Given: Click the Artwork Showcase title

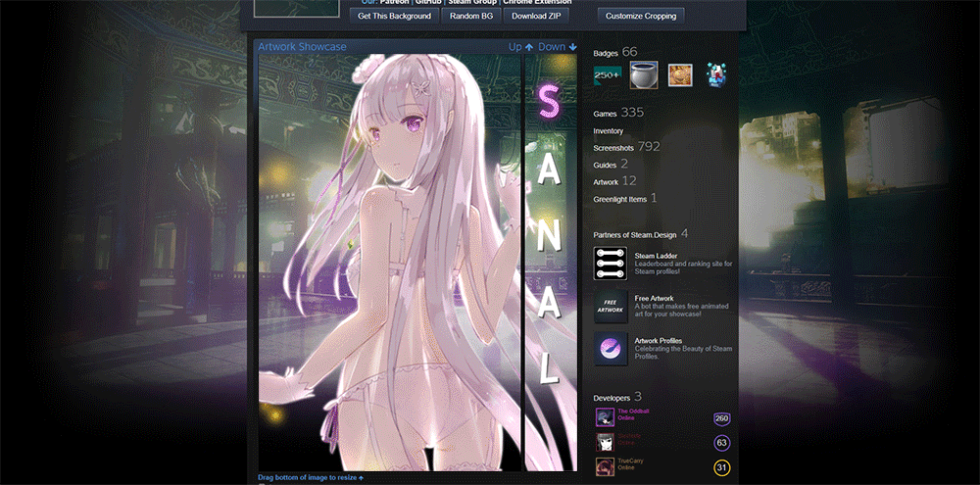Looking at the screenshot, I should (302, 47).
